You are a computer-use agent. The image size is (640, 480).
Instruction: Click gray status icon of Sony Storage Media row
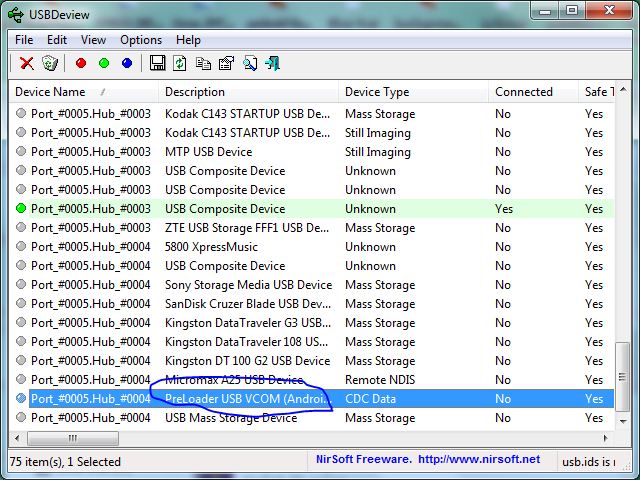click(21, 284)
